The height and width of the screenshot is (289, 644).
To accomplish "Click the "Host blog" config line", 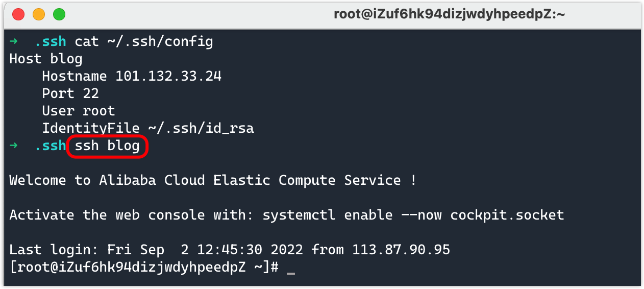I will (45, 59).
